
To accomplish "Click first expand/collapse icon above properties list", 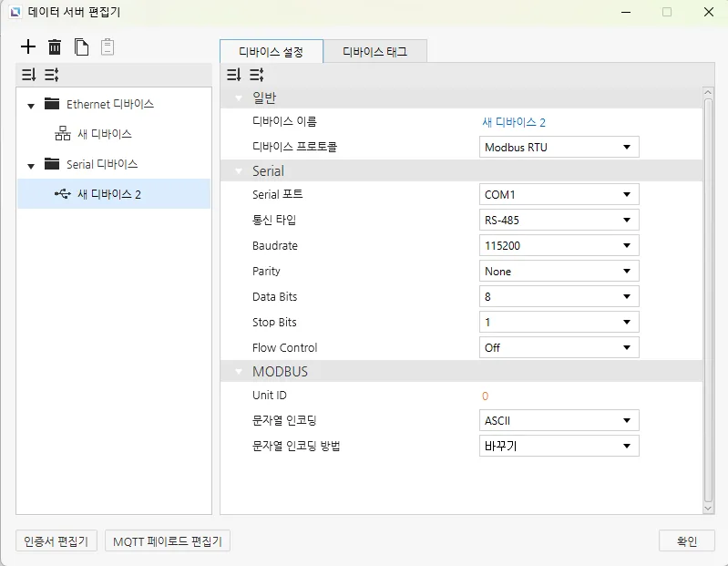I will [233, 75].
